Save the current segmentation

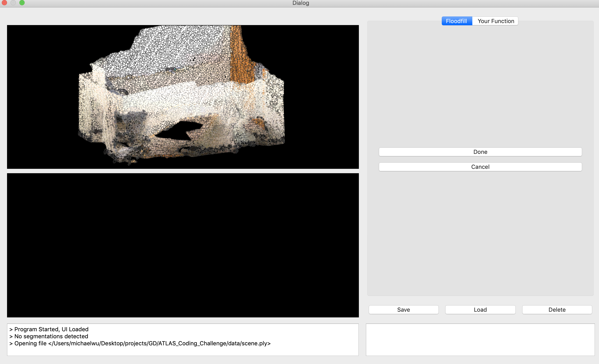[403, 309]
